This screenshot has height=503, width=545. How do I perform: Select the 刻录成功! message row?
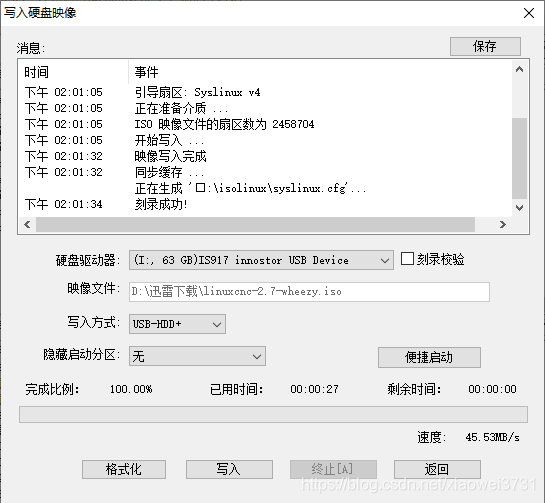(x=266, y=204)
